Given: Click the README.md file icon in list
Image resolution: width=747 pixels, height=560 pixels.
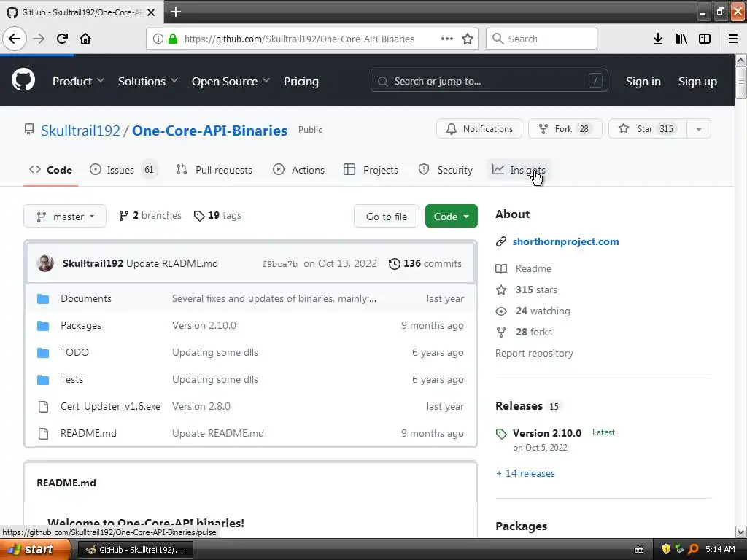Looking at the screenshot, I should [x=43, y=433].
